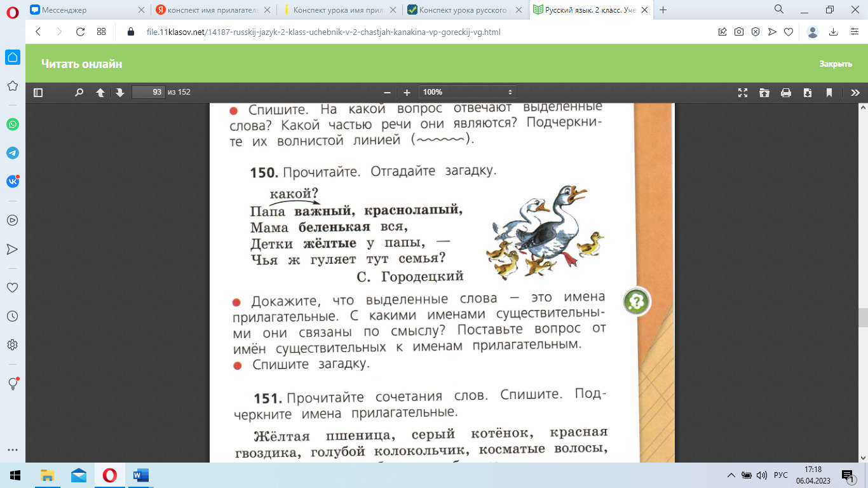Open the Opera sidebar three-dot menu
868x488 pixels.
click(13, 450)
